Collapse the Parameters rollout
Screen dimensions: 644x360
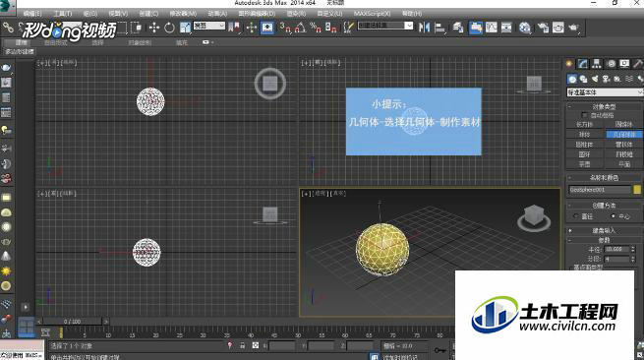coord(604,240)
